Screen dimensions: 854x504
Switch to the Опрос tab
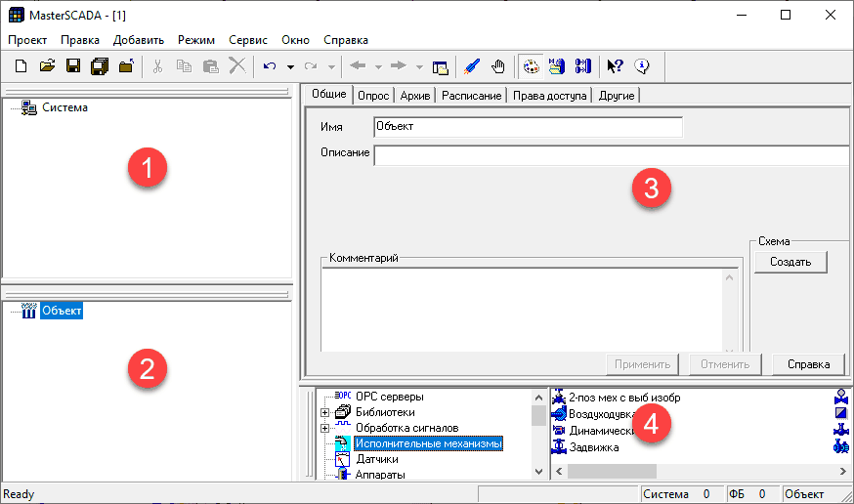(x=373, y=96)
